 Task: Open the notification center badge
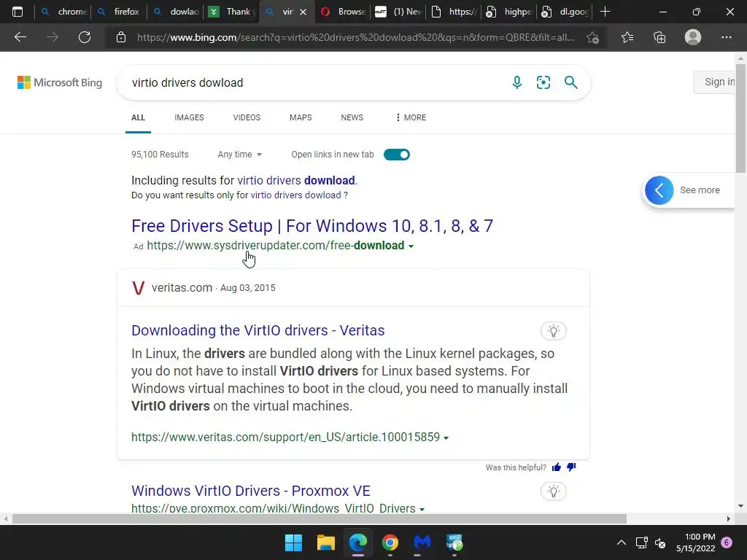(727, 542)
